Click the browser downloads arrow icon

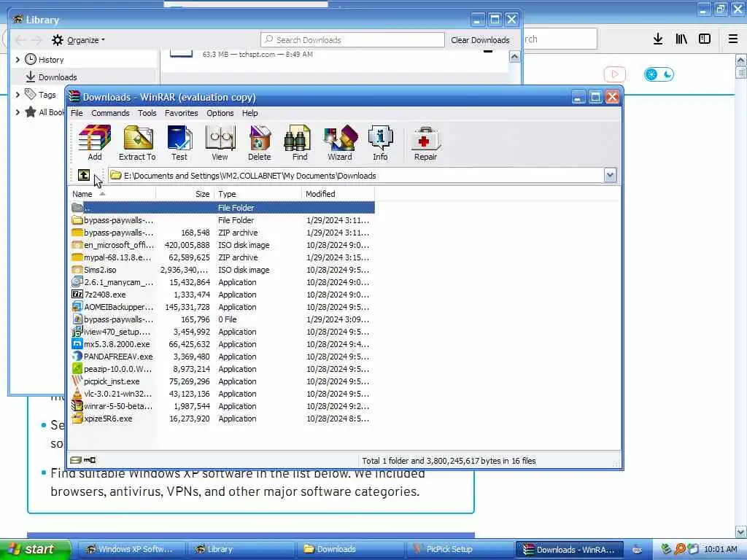[x=658, y=39]
